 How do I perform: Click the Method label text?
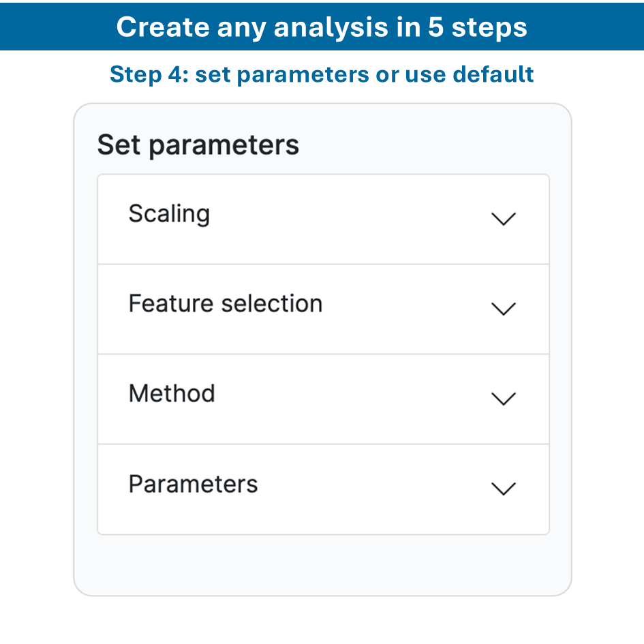pos(172,394)
